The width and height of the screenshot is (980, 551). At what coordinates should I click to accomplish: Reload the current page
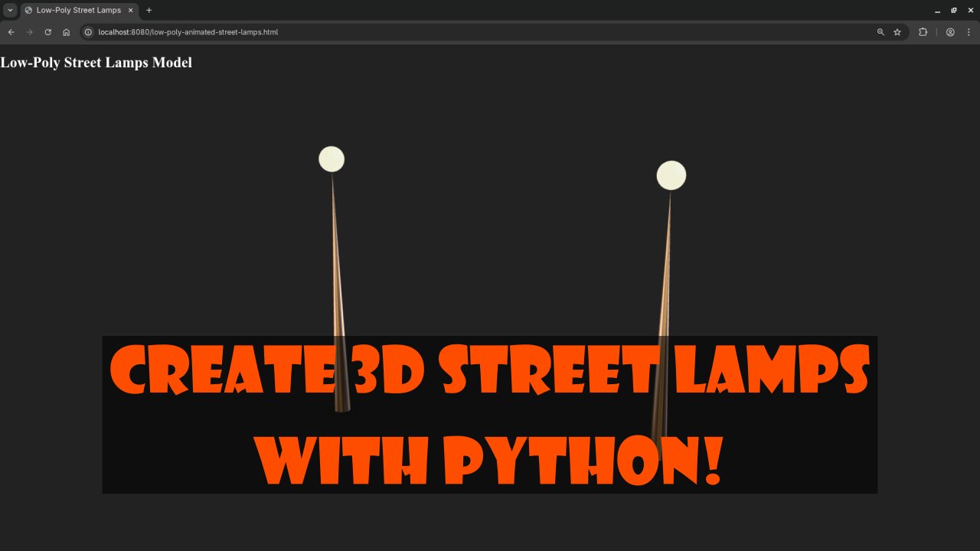[x=48, y=32]
